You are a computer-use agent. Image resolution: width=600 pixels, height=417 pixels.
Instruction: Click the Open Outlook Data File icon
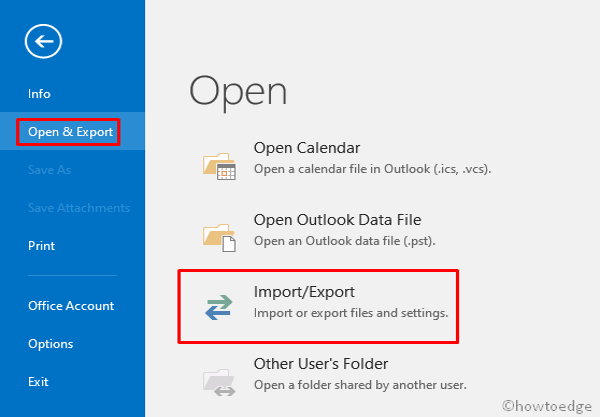(x=218, y=231)
